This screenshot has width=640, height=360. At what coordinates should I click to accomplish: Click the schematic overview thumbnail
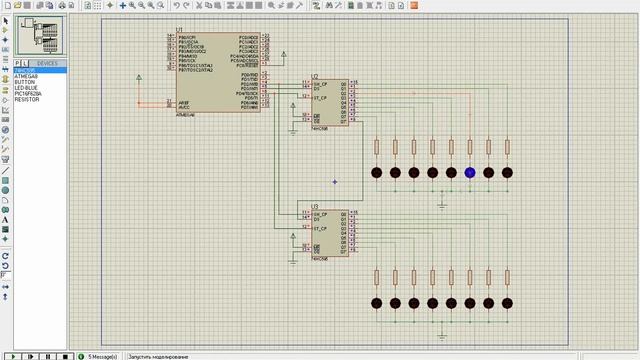point(40,36)
